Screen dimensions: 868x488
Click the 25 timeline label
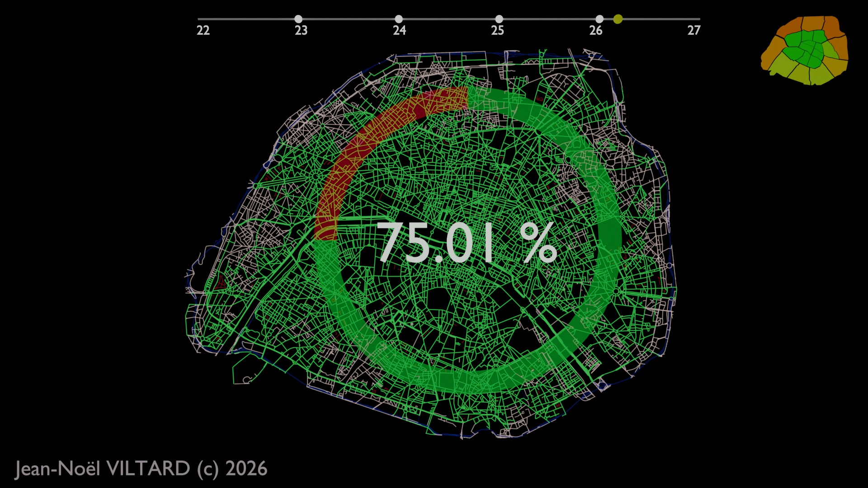tap(497, 30)
